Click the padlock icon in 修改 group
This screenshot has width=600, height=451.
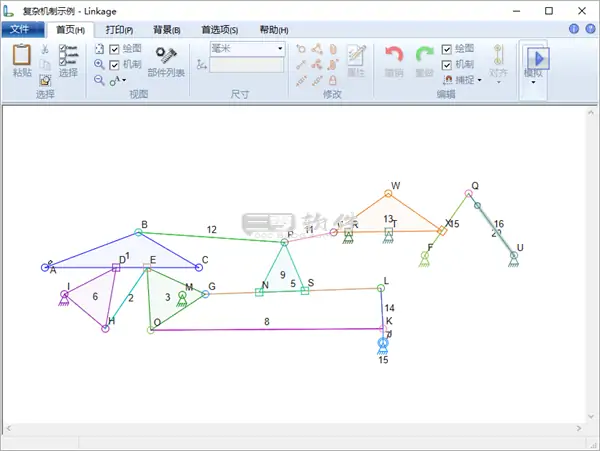333,80
